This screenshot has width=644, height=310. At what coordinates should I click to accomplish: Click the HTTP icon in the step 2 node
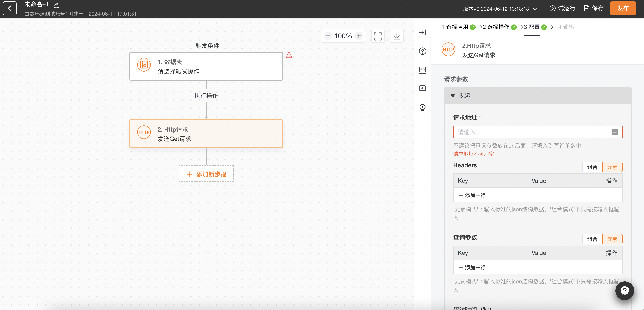click(144, 132)
